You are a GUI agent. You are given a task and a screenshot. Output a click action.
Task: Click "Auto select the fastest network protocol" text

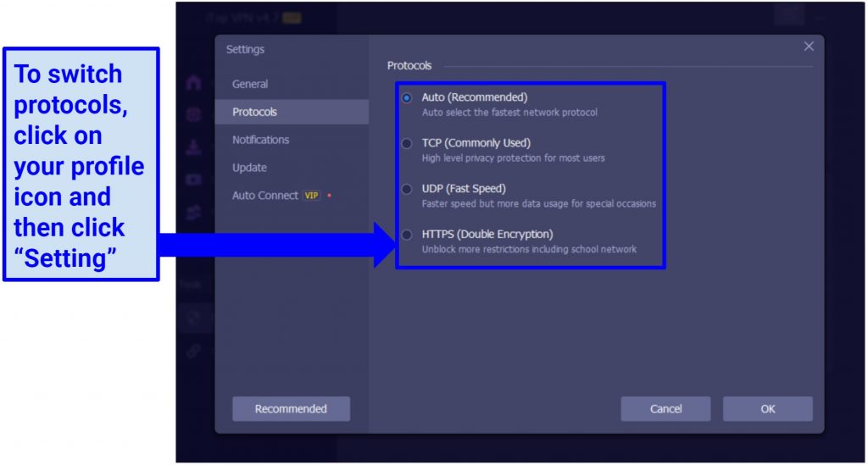click(509, 113)
